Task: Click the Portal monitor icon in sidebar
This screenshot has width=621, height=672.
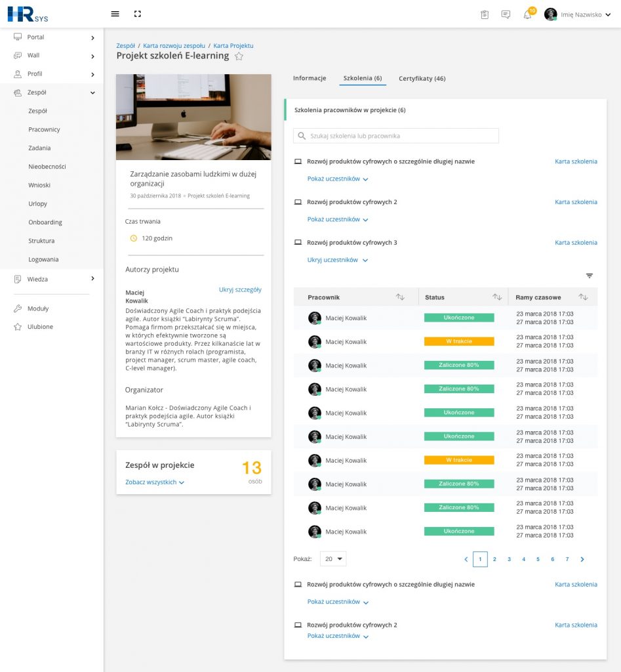Action: pos(18,37)
